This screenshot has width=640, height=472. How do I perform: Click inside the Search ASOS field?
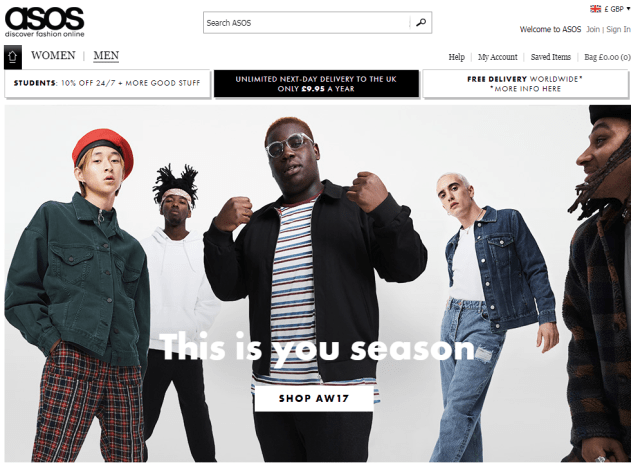pyautogui.click(x=307, y=22)
